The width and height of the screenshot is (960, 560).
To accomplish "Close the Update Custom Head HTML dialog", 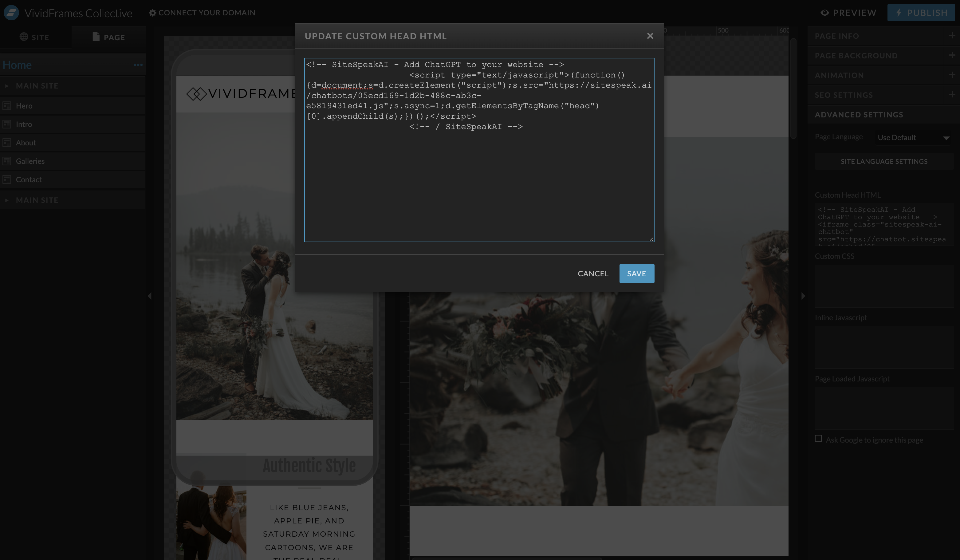I will click(x=650, y=36).
